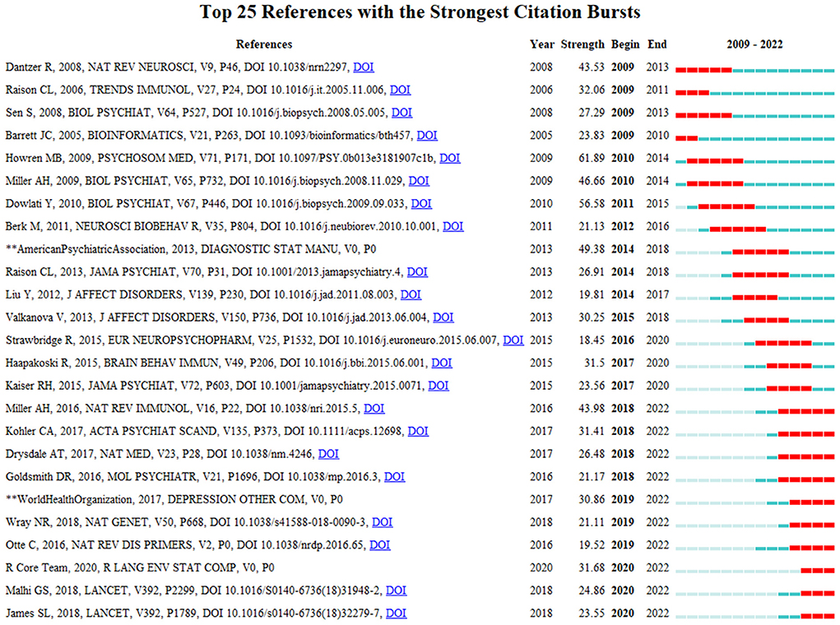Click the red burst bar for R Core Team
Viewport: 840px width, 625px height.
click(818, 571)
